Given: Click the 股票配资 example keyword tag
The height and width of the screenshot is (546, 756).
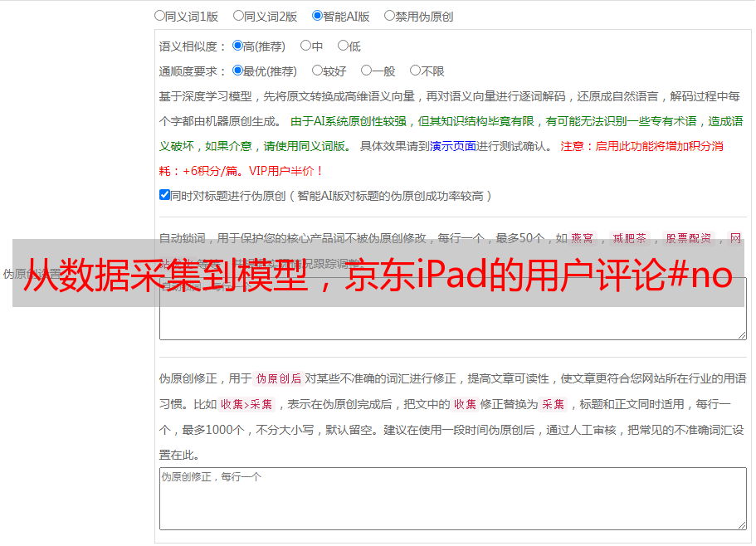Looking at the screenshot, I should tap(689, 238).
